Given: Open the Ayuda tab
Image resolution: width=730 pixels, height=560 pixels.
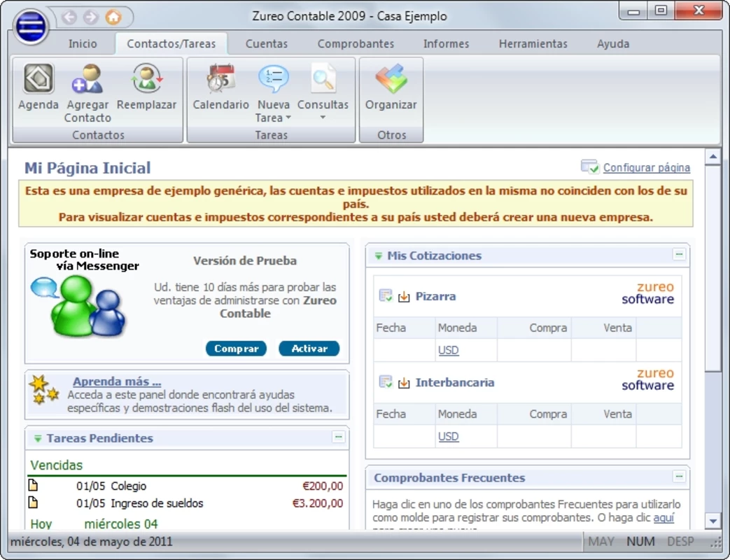Looking at the screenshot, I should pyautogui.click(x=613, y=44).
